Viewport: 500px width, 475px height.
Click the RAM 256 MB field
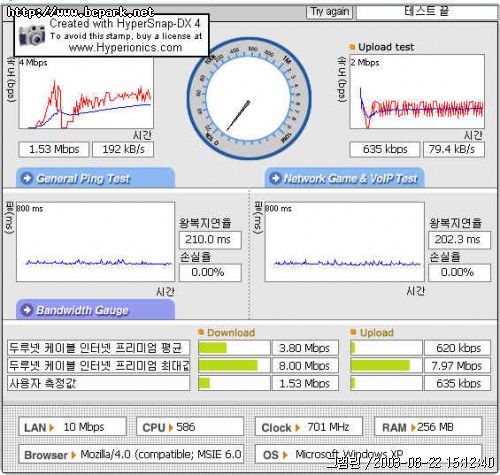pyautogui.click(x=428, y=426)
